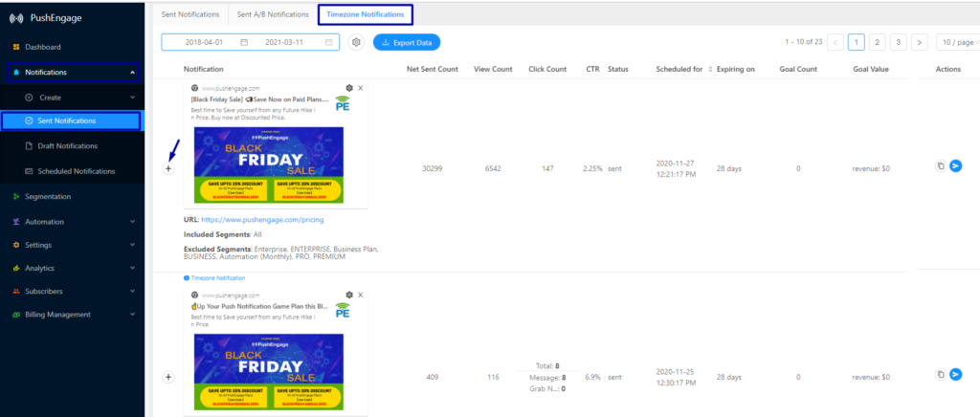Open column settings gear icon

[356, 42]
